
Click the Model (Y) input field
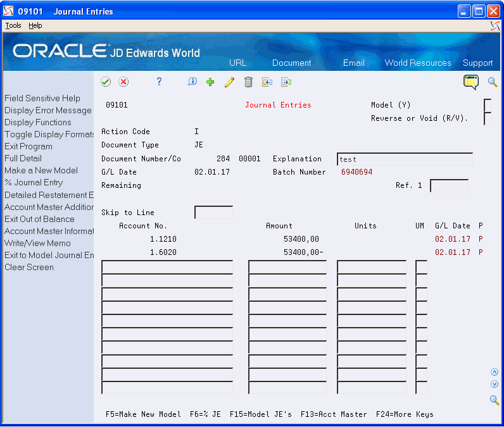tap(488, 105)
